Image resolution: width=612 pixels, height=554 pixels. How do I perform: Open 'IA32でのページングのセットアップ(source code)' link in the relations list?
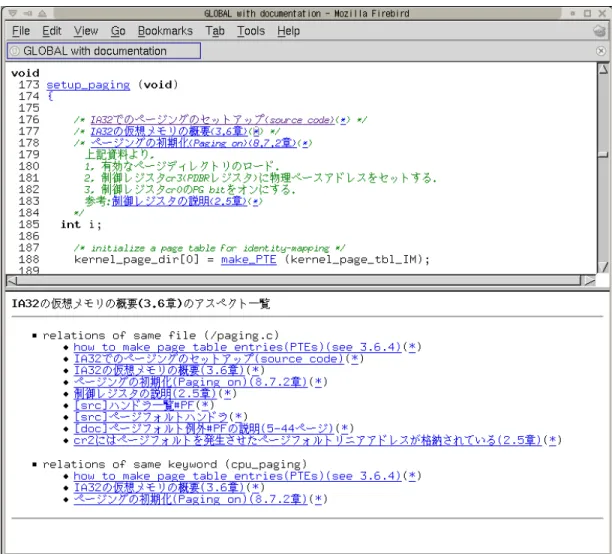pyautogui.click(x=209, y=359)
